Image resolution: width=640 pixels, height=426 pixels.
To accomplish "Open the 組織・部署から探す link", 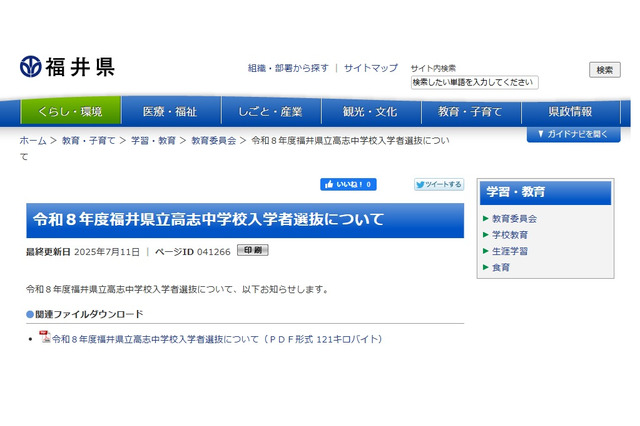I will tap(288, 68).
